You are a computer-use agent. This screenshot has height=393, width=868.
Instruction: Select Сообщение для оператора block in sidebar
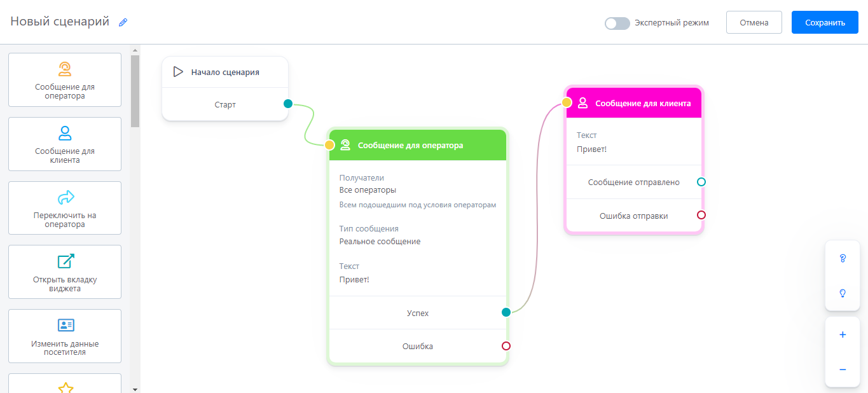(65, 79)
